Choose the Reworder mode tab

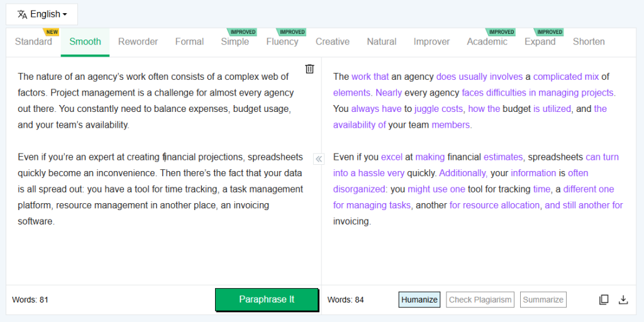138,42
